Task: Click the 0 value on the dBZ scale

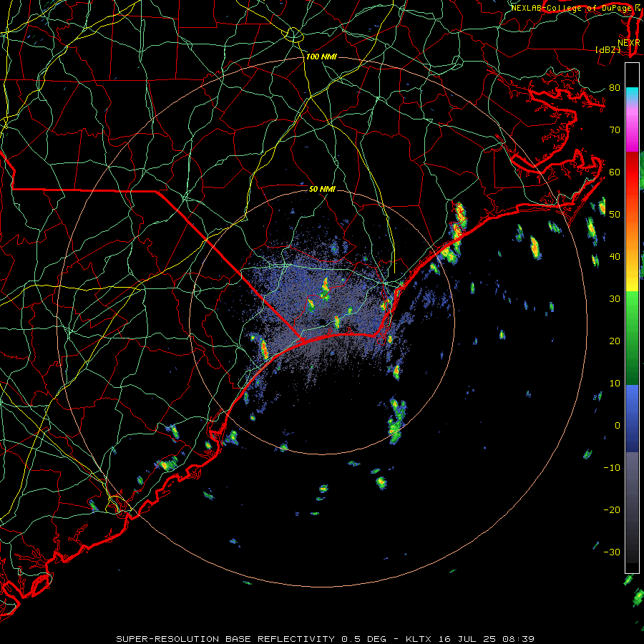Action: pos(618,426)
